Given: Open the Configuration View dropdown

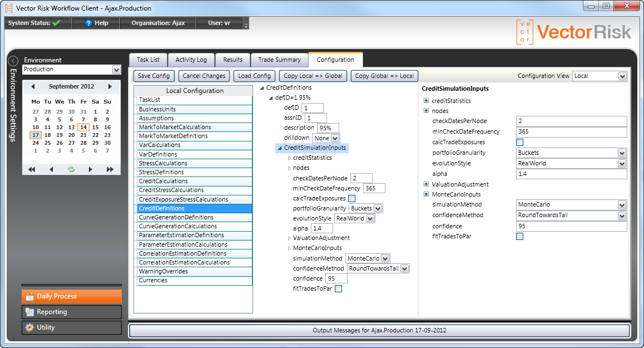Looking at the screenshot, I should pos(622,76).
